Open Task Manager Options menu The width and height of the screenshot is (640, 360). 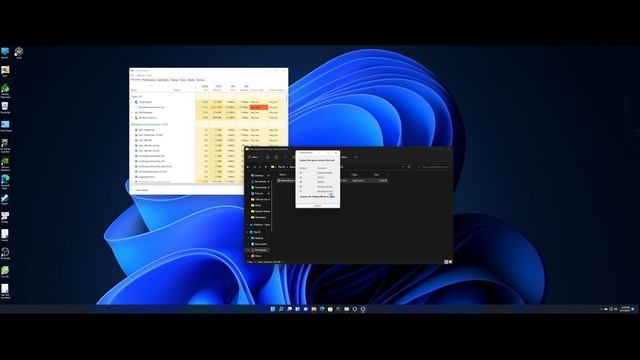point(141,76)
